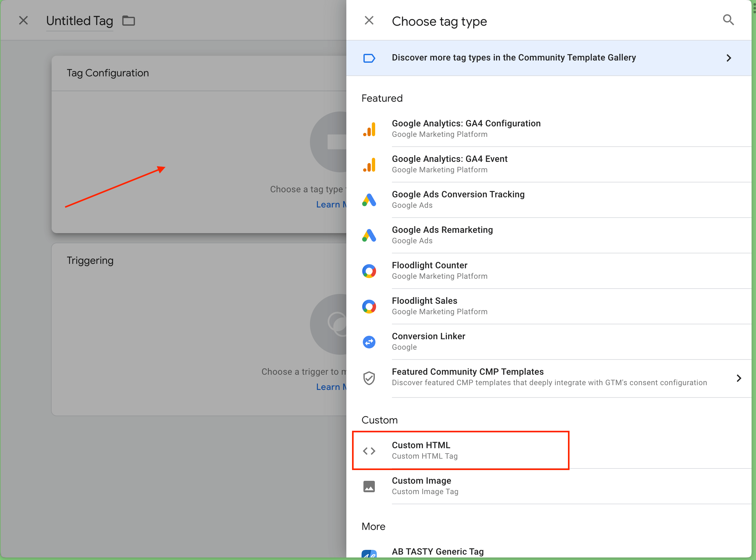
Task: Click the Conversion Linker arrows icon
Action: (x=369, y=342)
